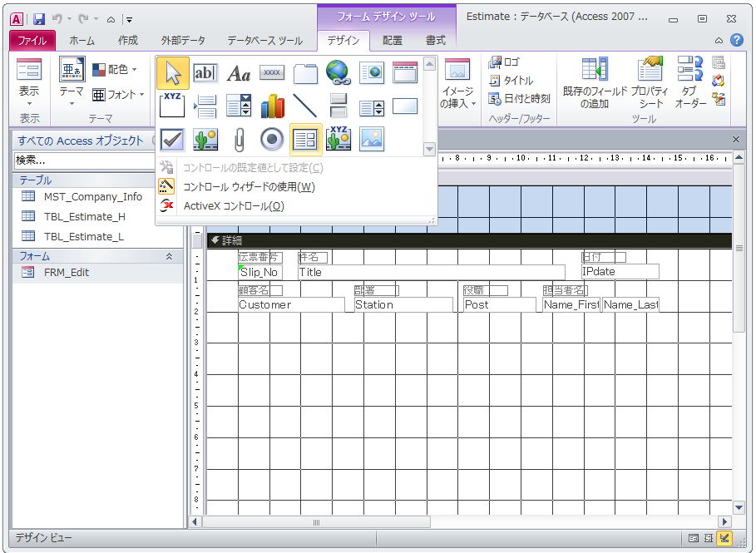
Task: Select the highlighted Subform/Subreport control
Action: (306, 140)
